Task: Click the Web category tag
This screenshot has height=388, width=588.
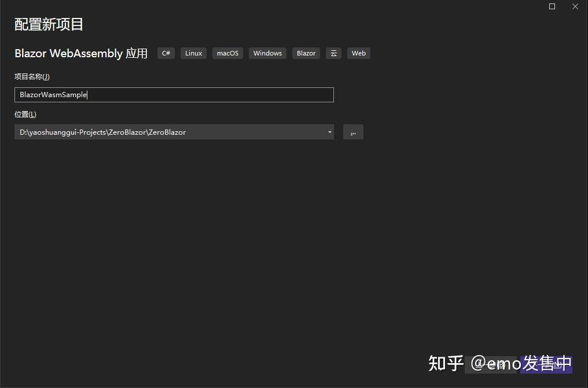Action: [358, 53]
